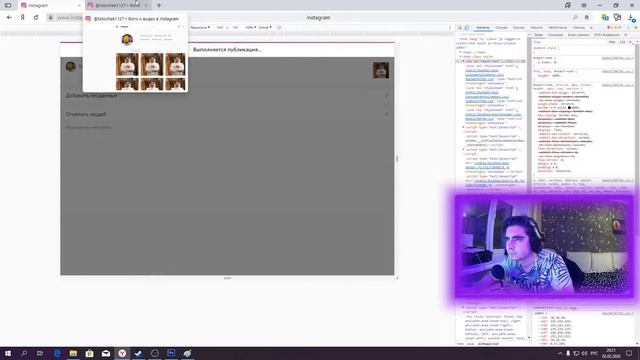Toggle the .cls class editor button

(622, 42)
